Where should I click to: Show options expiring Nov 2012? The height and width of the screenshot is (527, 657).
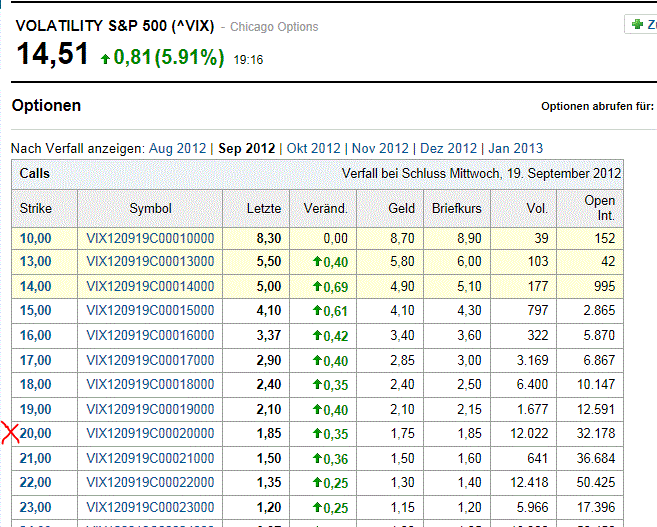pos(380,148)
